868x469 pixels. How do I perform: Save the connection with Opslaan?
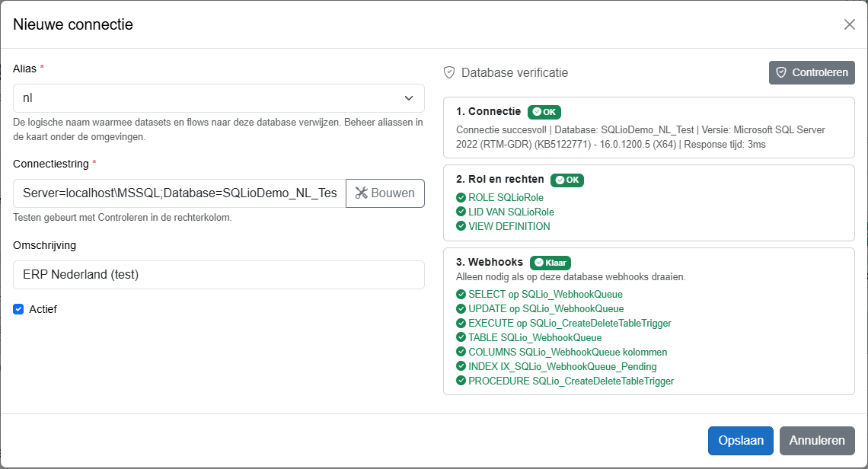(741, 441)
